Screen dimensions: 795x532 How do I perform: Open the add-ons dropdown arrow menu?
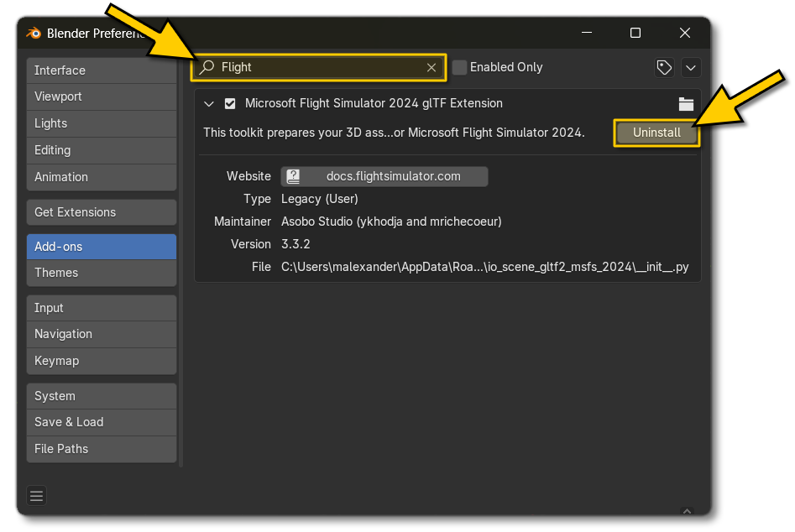point(691,67)
